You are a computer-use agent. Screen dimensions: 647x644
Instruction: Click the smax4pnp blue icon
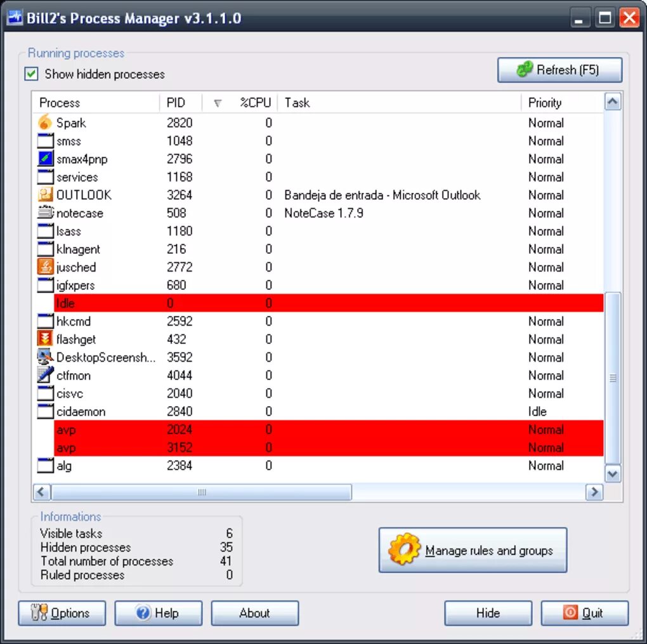(x=46, y=159)
